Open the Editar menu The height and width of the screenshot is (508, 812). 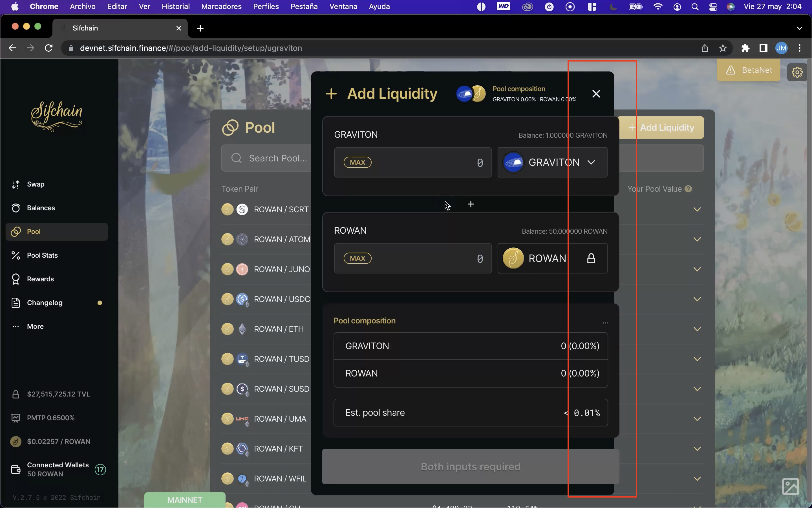tap(117, 6)
